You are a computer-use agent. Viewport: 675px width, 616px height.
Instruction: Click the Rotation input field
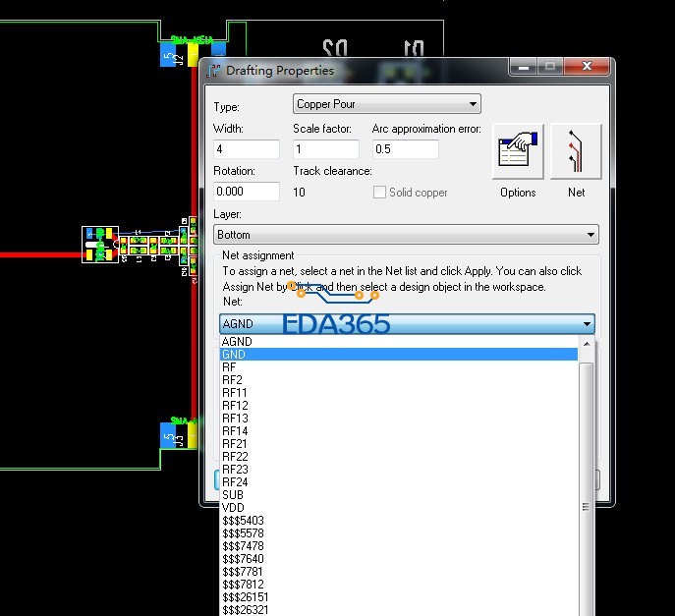pyautogui.click(x=247, y=192)
